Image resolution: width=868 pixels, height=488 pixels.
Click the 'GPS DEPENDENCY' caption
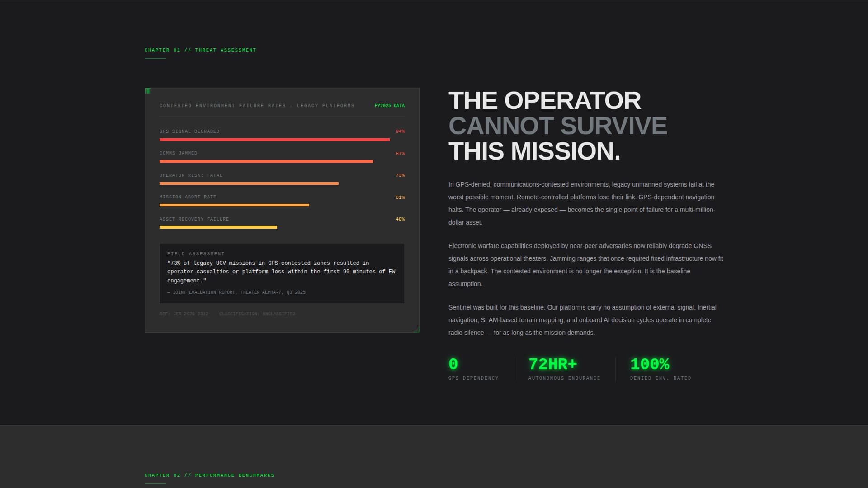coord(473,378)
